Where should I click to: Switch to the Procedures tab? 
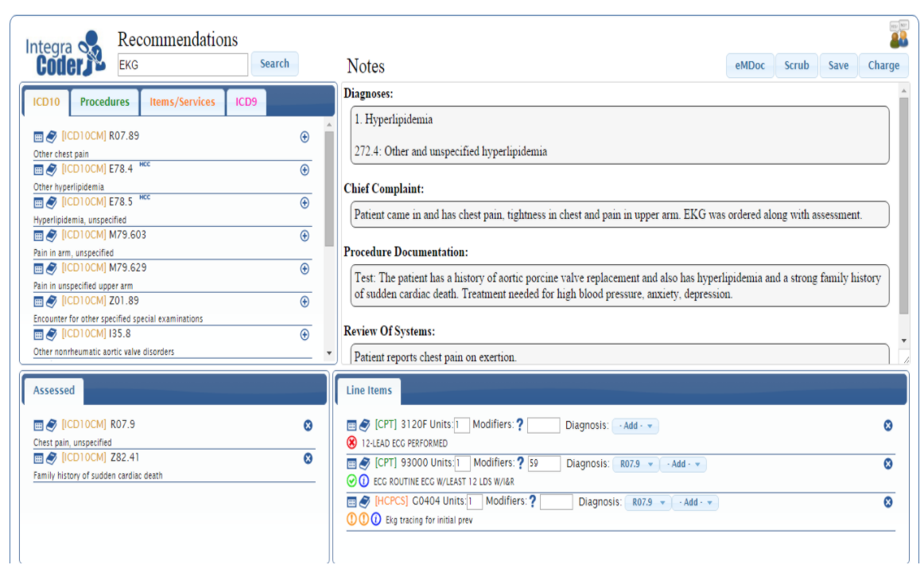pos(104,102)
